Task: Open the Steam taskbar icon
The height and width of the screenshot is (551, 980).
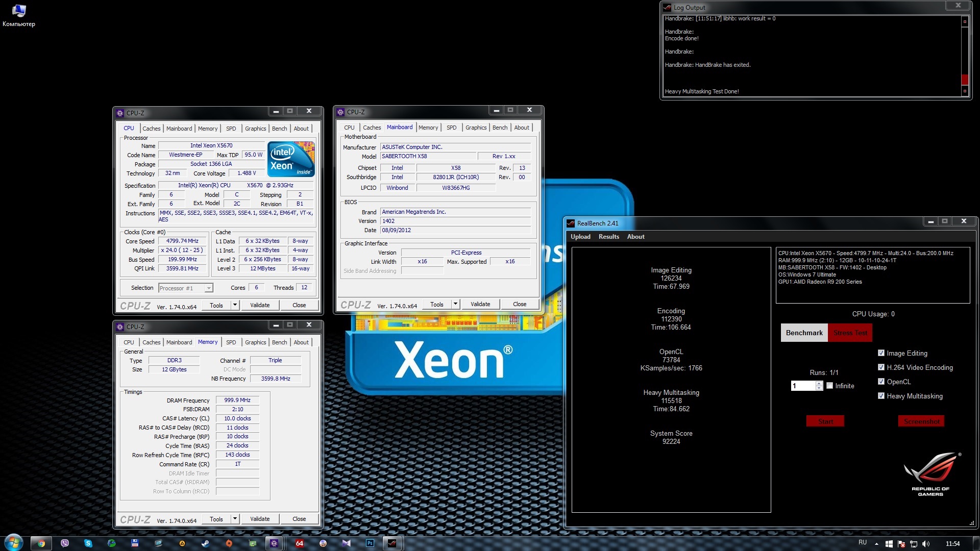Action: (x=205, y=543)
